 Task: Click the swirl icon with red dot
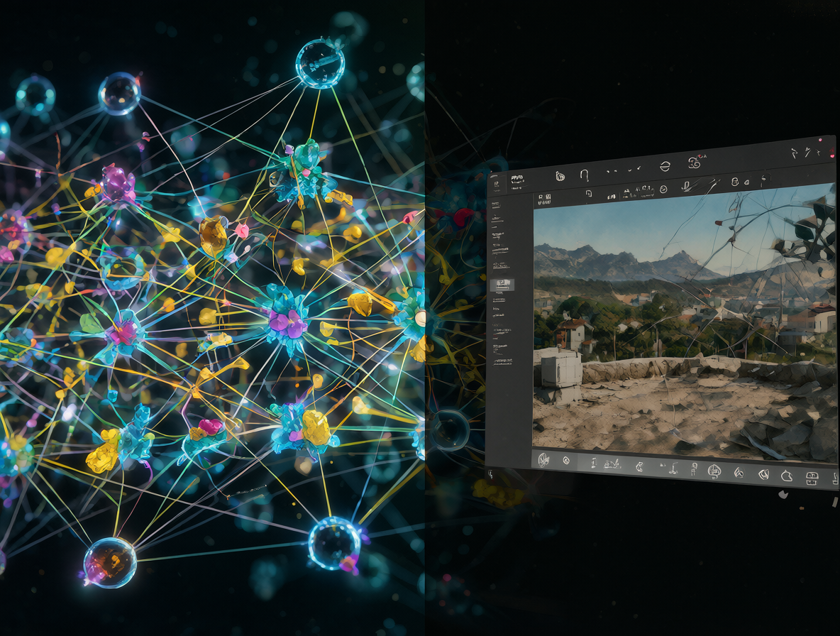[x=696, y=162]
